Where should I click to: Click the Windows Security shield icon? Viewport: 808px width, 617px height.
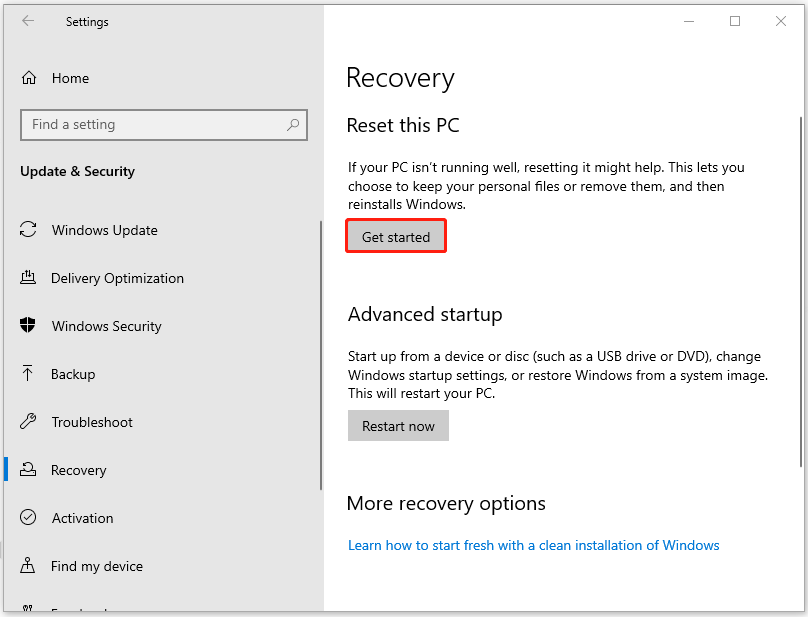coord(29,326)
